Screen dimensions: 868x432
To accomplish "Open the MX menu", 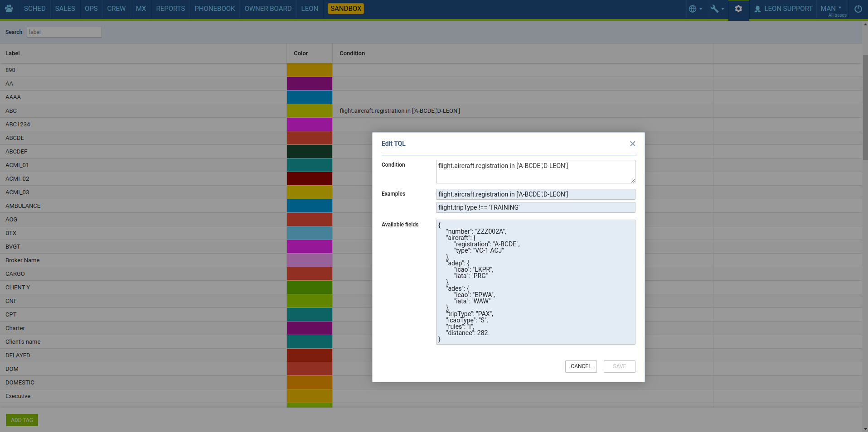I will click(x=141, y=9).
